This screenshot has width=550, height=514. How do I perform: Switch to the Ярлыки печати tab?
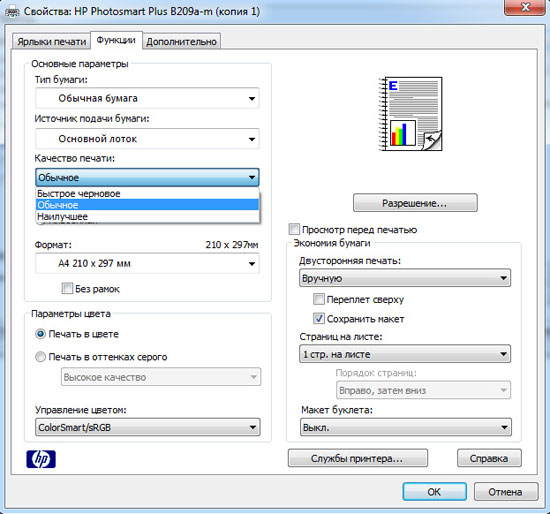[52, 41]
